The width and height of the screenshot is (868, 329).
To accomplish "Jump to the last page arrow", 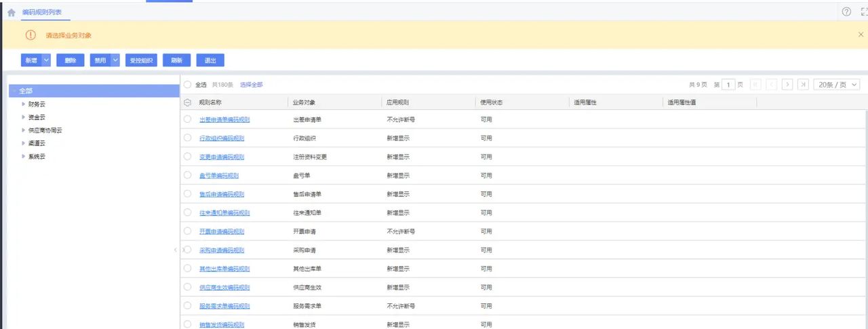I will pyautogui.click(x=803, y=85).
